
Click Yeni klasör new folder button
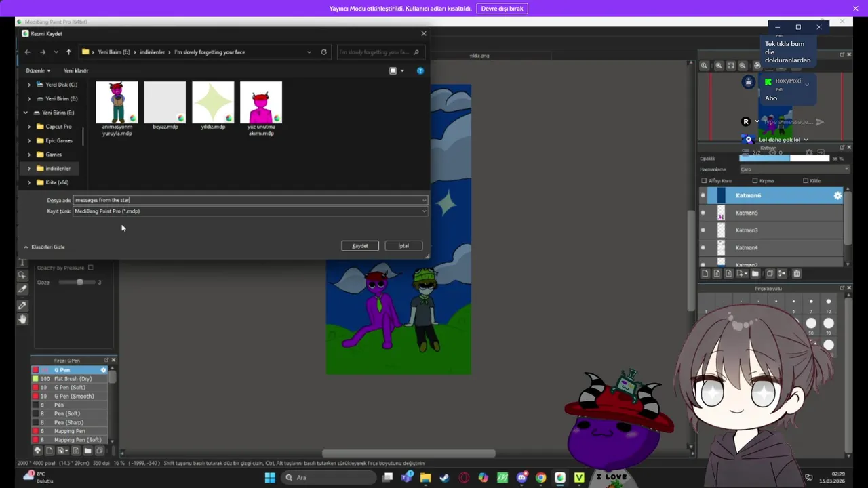coord(76,70)
